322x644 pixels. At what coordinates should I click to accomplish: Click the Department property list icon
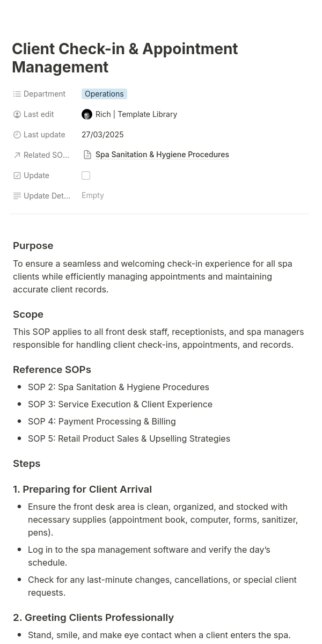pyautogui.click(x=17, y=94)
